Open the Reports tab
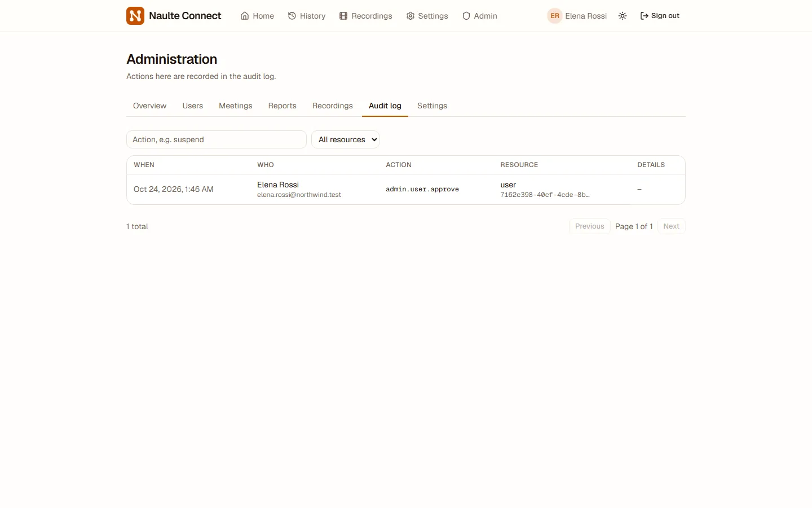Screen dimensions: 812x508 pyautogui.click(x=282, y=106)
